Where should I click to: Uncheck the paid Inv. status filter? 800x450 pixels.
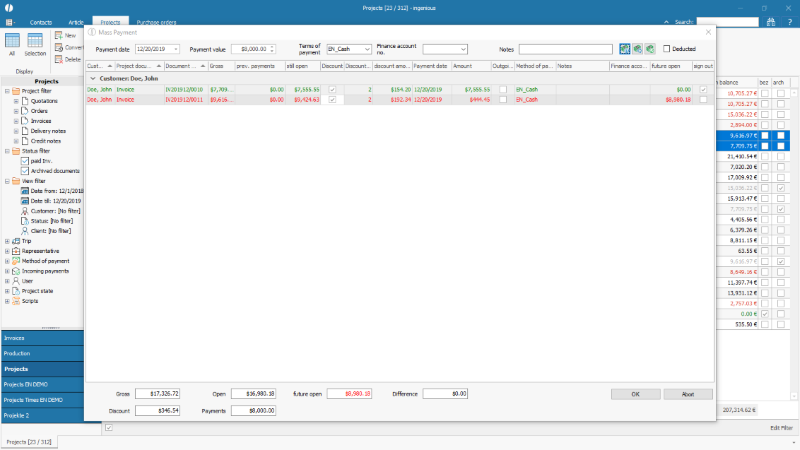click(24, 161)
